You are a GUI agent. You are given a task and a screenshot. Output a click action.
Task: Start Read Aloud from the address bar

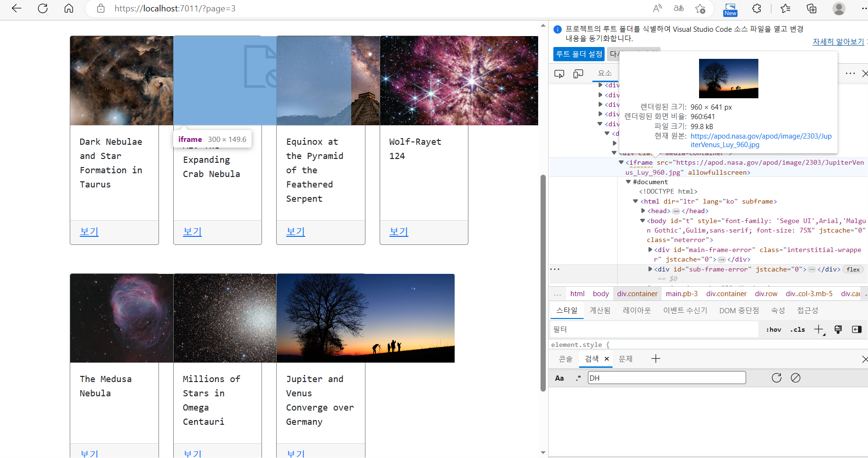click(x=658, y=9)
